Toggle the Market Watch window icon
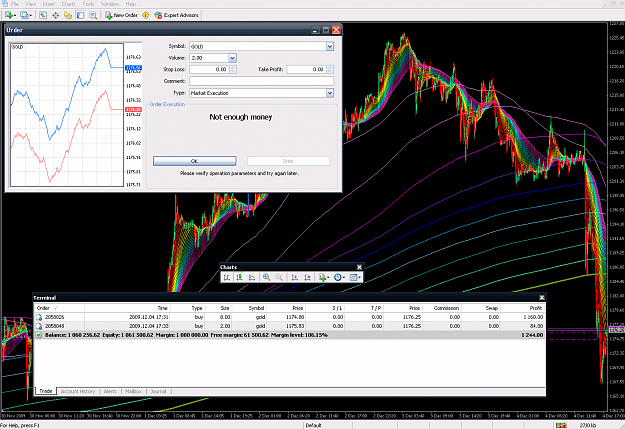 pos(43,15)
